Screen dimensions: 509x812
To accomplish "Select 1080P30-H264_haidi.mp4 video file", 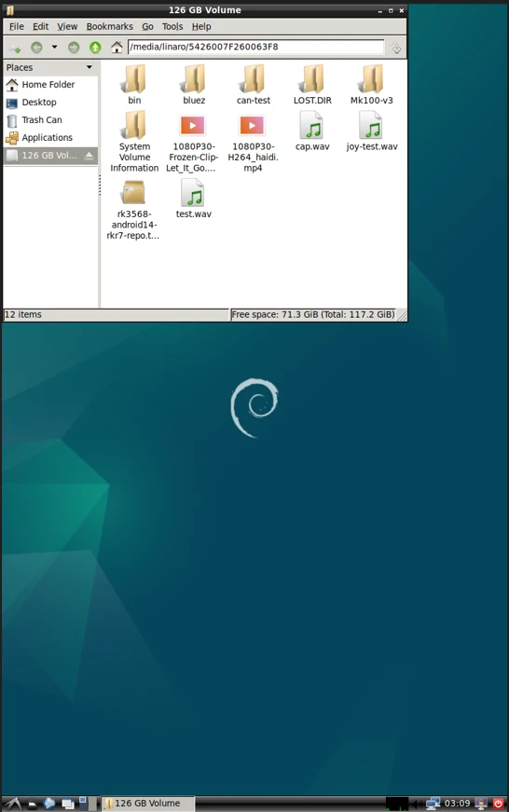I will coord(253,143).
